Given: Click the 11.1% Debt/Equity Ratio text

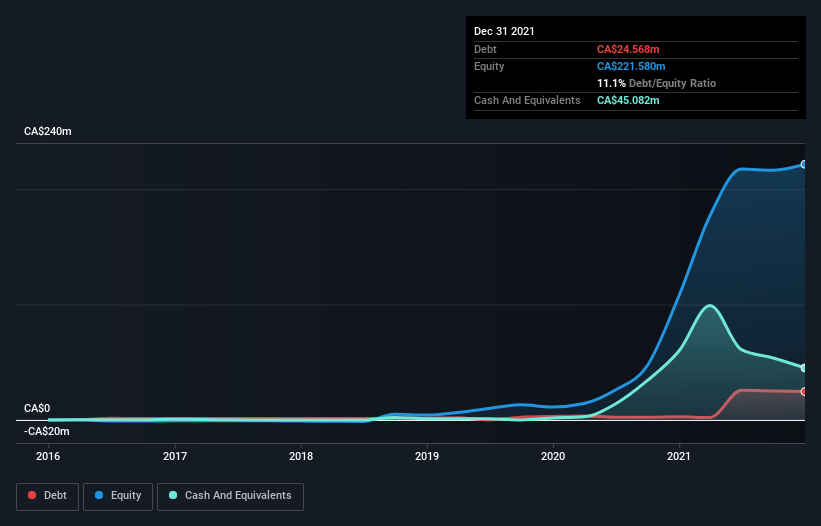Looking at the screenshot, I should tap(657, 83).
